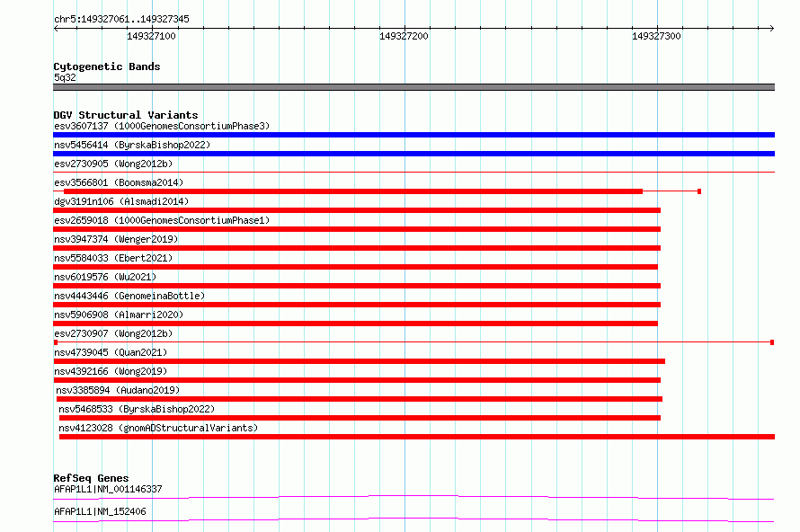Click the red bar under dgv3191n106
Viewport: 800px width, 532px height.
[357, 210]
